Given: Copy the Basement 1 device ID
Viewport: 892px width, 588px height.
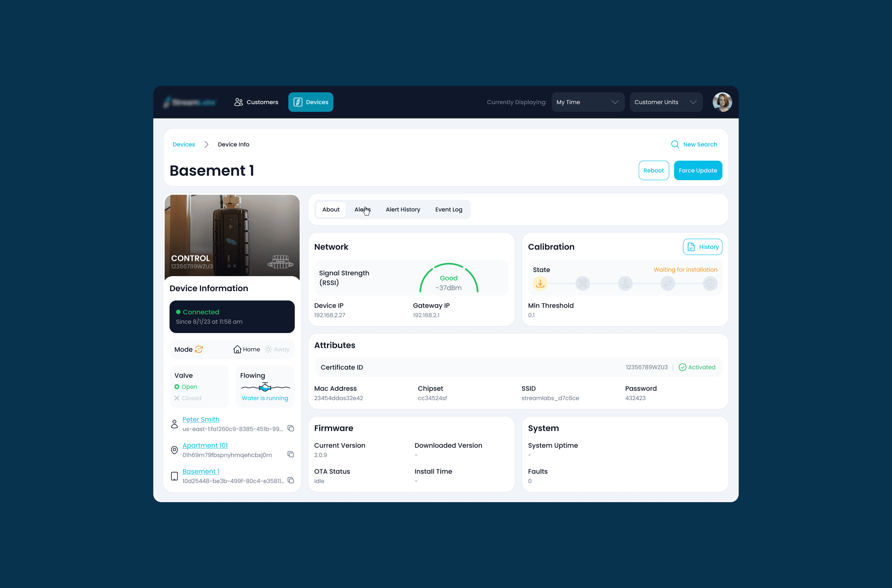Looking at the screenshot, I should point(291,480).
